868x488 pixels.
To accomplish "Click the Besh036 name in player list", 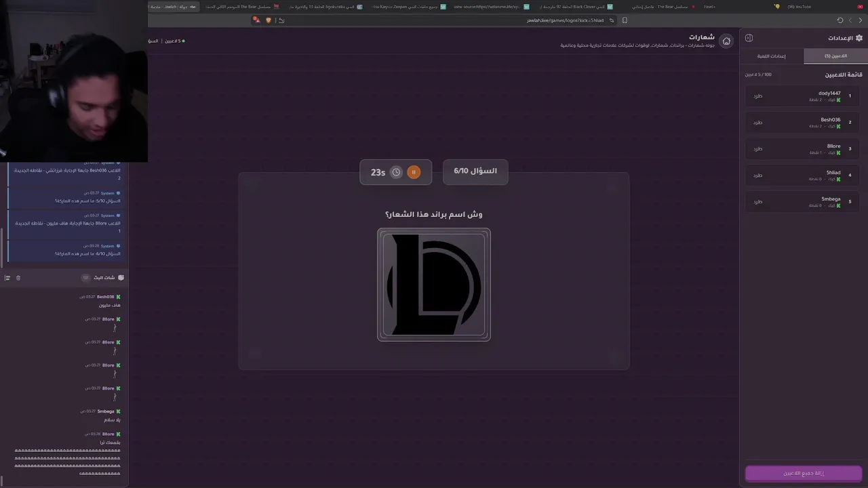I will pos(831,119).
